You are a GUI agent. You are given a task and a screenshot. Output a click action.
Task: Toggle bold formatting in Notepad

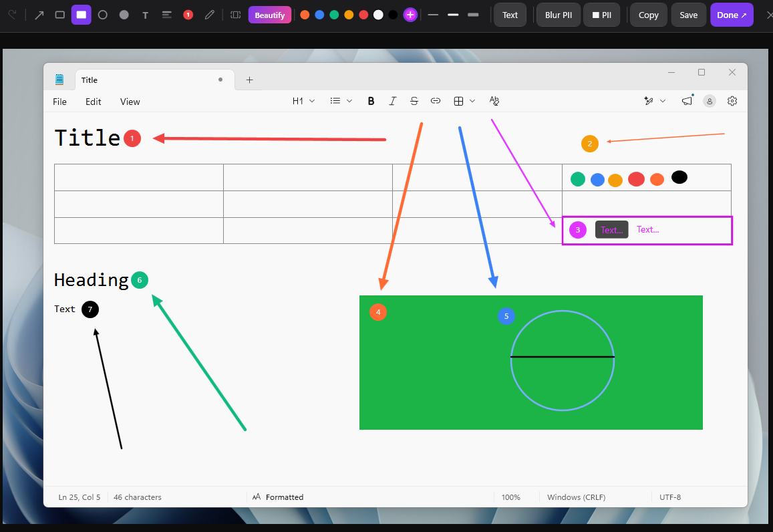[371, 101]
